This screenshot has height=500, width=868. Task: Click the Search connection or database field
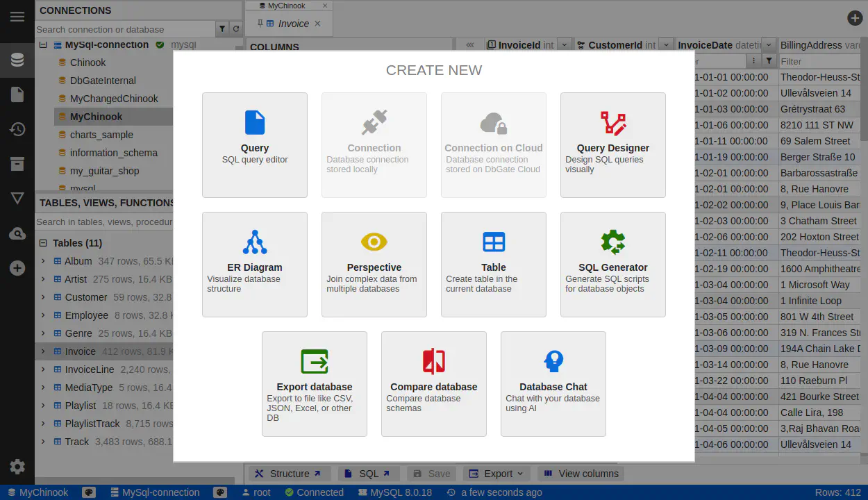(x=125, y=29)
